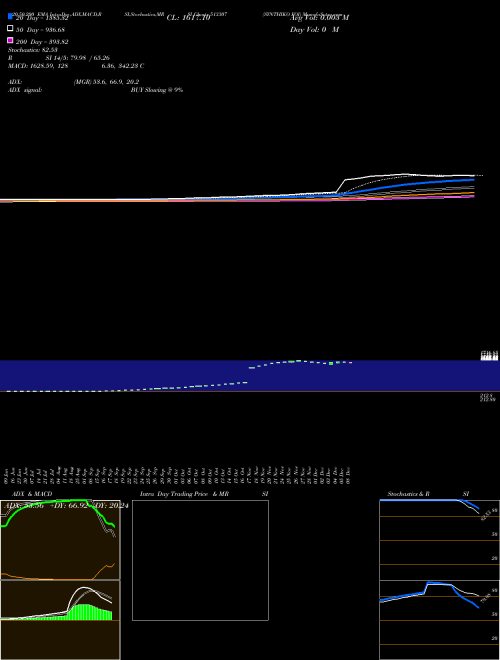Open the ADX indicator chart with green line
This screenshot has width=500, height=660.
click(60, 540)
